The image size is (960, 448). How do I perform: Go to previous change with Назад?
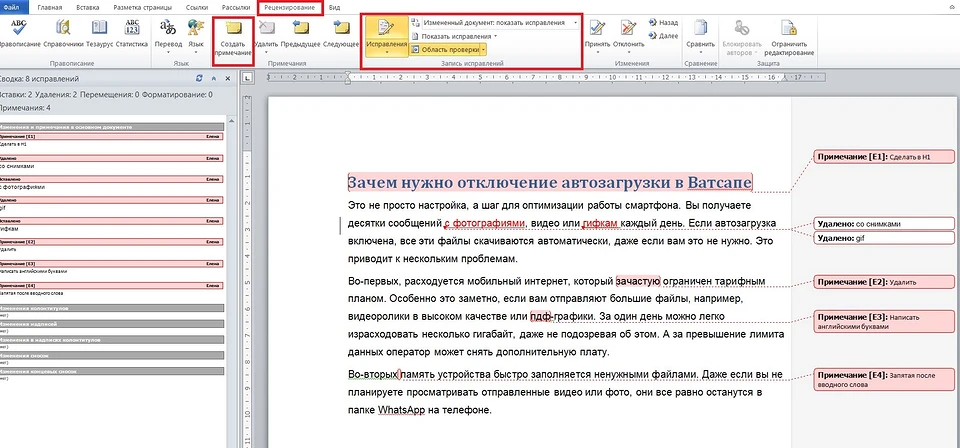[x=663, y=23]
